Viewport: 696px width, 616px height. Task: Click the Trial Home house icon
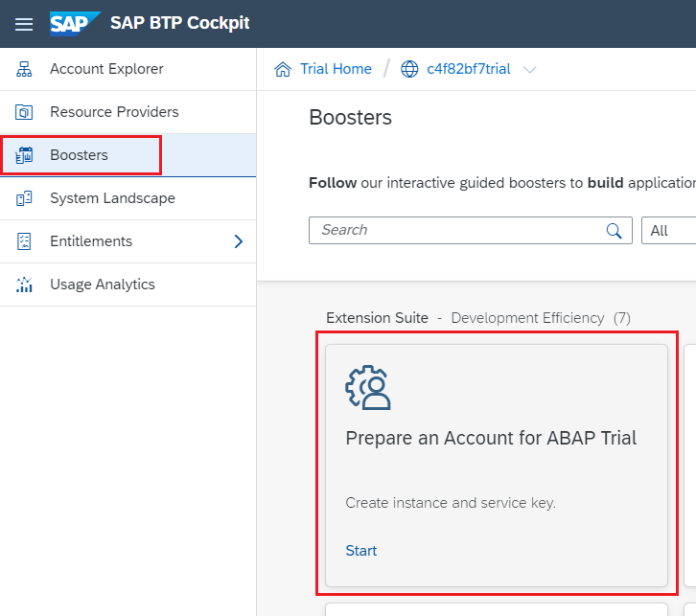283,69
